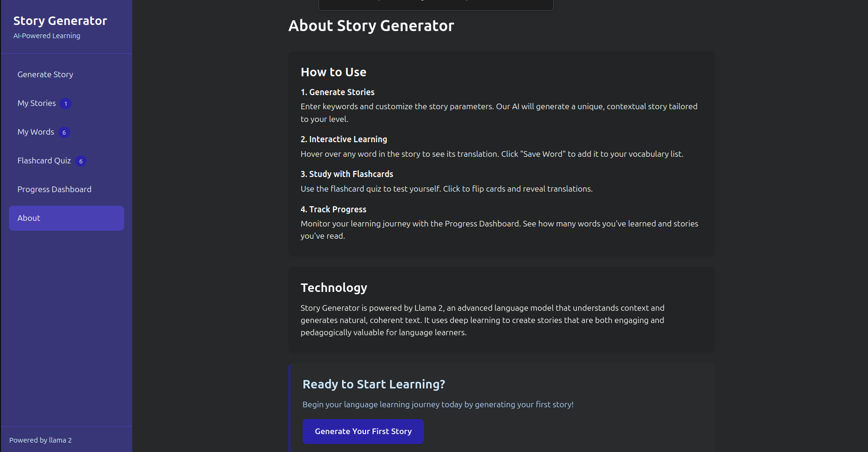Click the count badge beside Flashcard Quiz

point(81,161)
